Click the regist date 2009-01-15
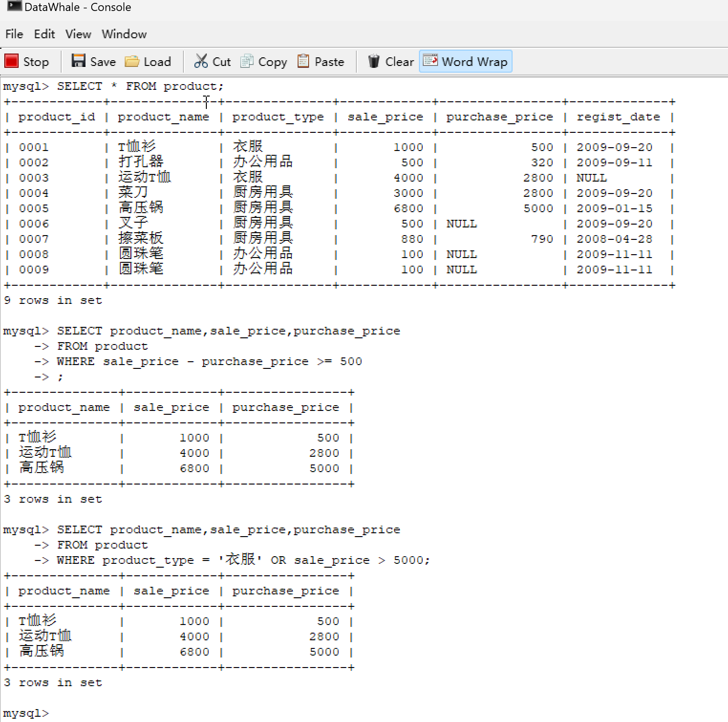The height and width of the screenshot is (722, 728). point(614,208)
